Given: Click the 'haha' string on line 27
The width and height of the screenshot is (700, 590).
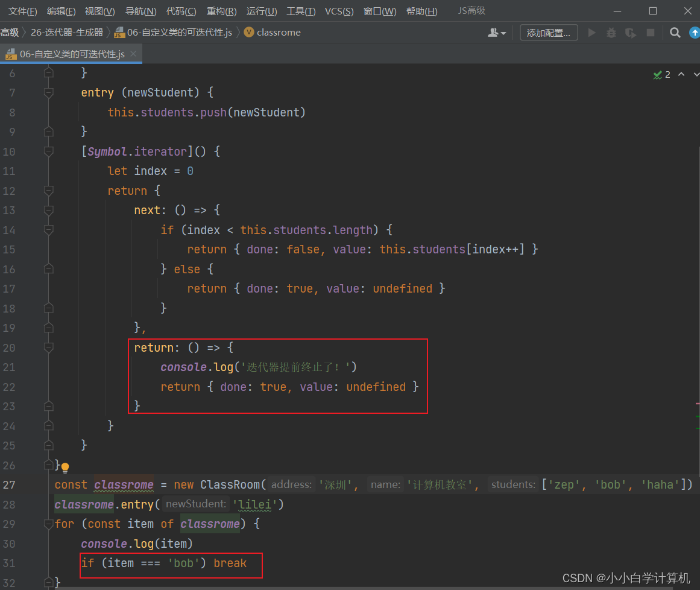Looking at the screenshot, I should click(660, 484).
